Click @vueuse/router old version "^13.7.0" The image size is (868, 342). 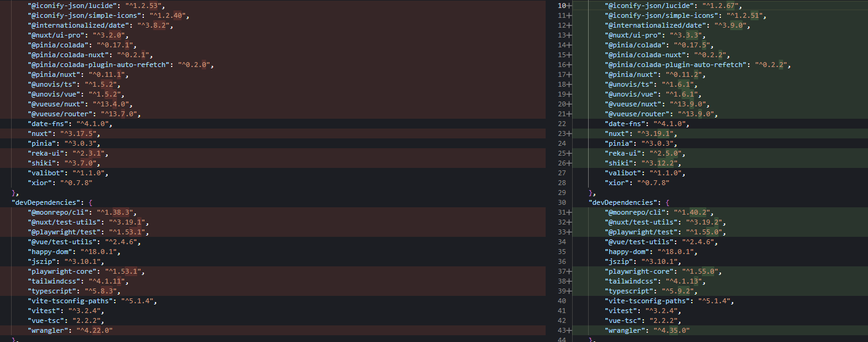(119, 114)
